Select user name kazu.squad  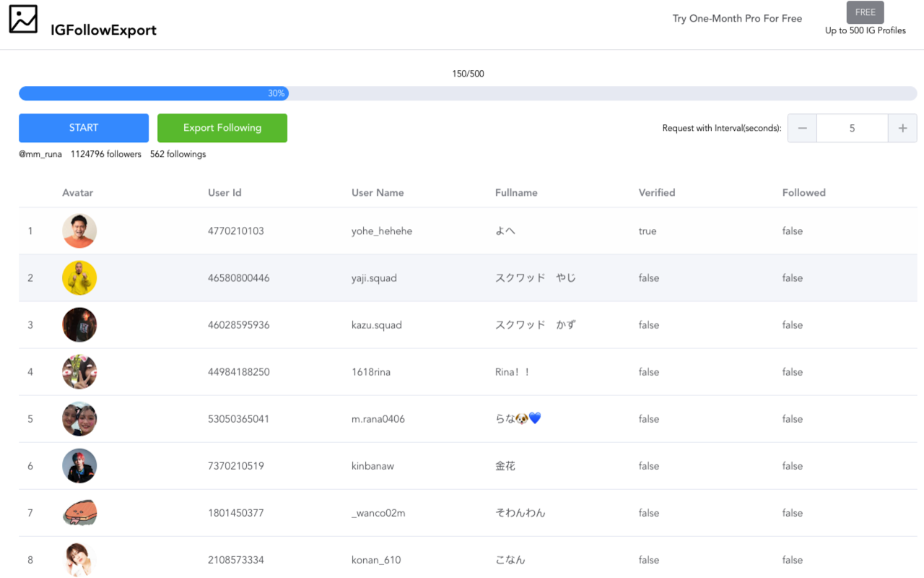pyautogui.click(x=377, y=325)
